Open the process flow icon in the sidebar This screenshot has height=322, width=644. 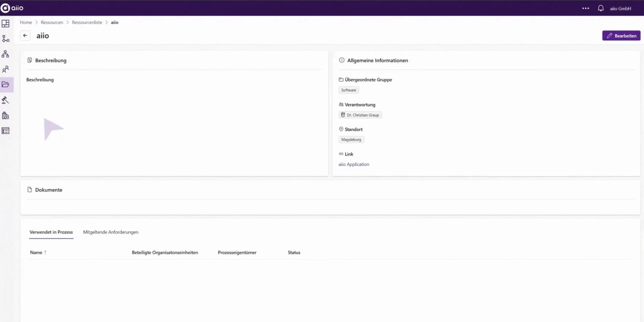click(x=6, y=39)
